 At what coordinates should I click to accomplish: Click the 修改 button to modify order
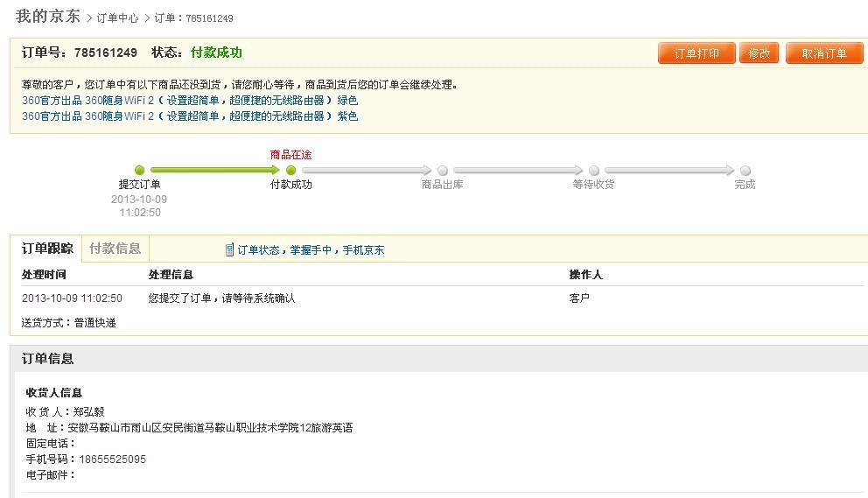pos(759,53)
